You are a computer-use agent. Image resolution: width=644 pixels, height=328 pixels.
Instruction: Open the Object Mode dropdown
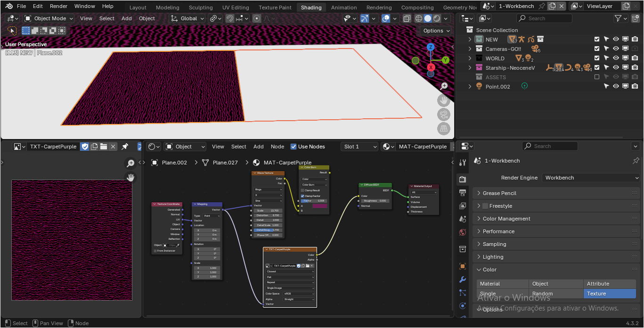[49, 18]
